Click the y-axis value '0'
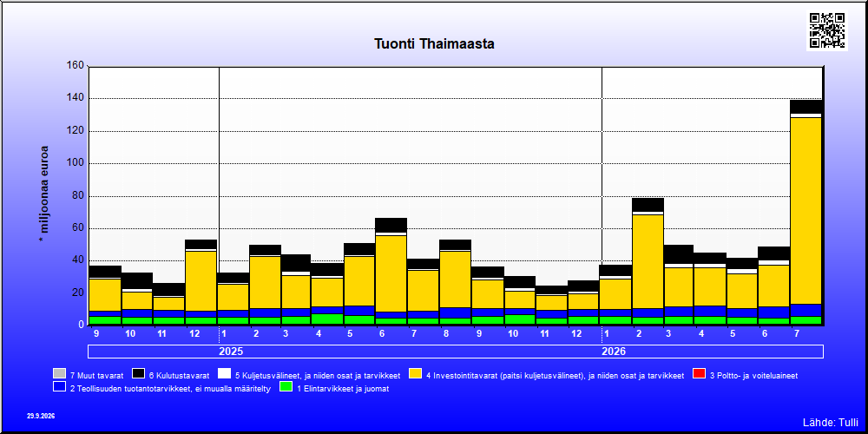This screenshot has width=868, height=434. [82, 325]
